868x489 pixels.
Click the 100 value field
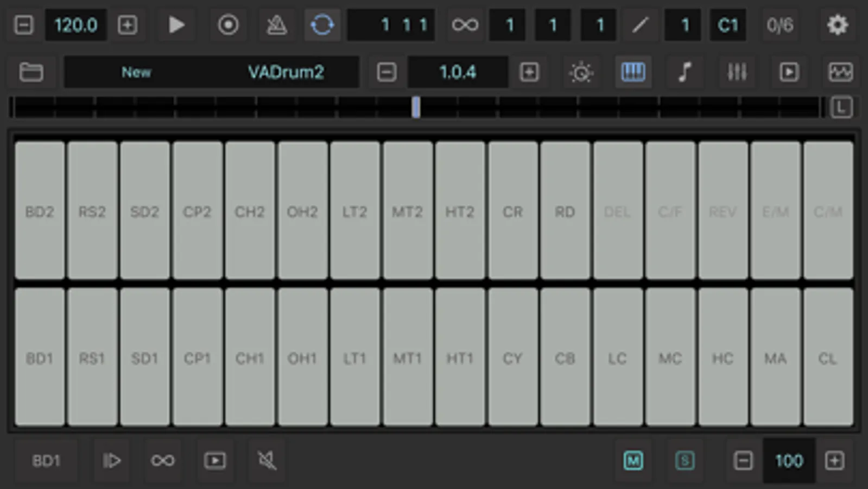tap(789, 461)
